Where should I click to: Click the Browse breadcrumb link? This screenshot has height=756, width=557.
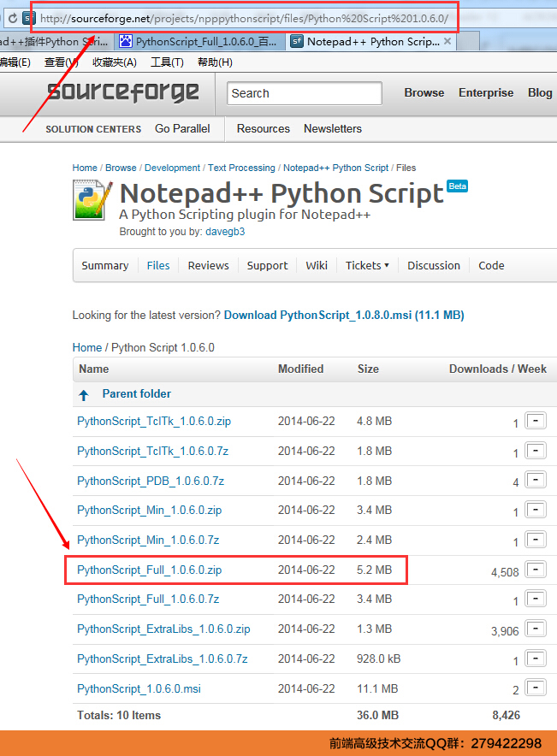point(121,168)
